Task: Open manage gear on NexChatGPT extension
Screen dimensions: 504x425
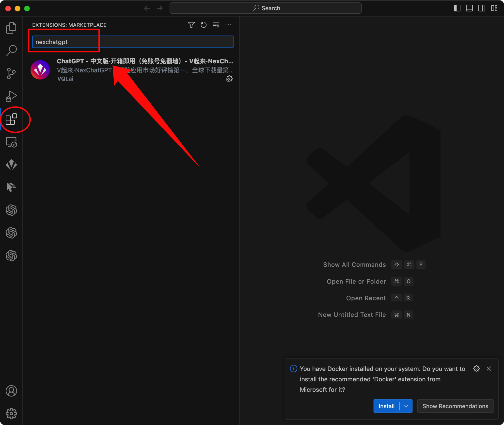Action: [229, 79]
